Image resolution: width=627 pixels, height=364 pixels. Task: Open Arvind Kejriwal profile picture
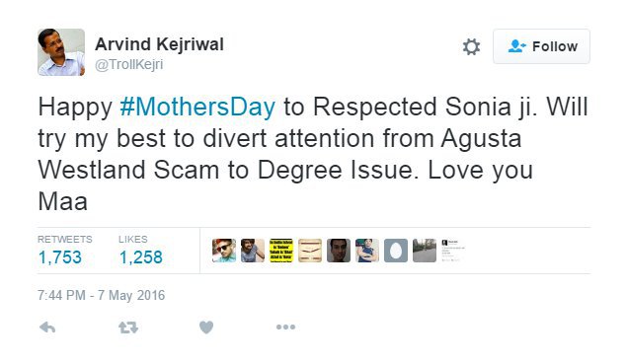pos(61,52)
